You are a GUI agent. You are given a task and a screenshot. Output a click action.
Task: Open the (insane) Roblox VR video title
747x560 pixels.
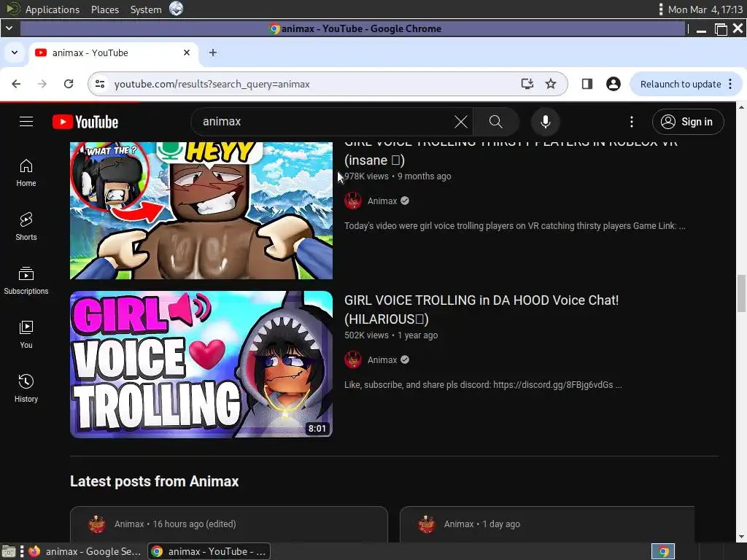(511, 153)
